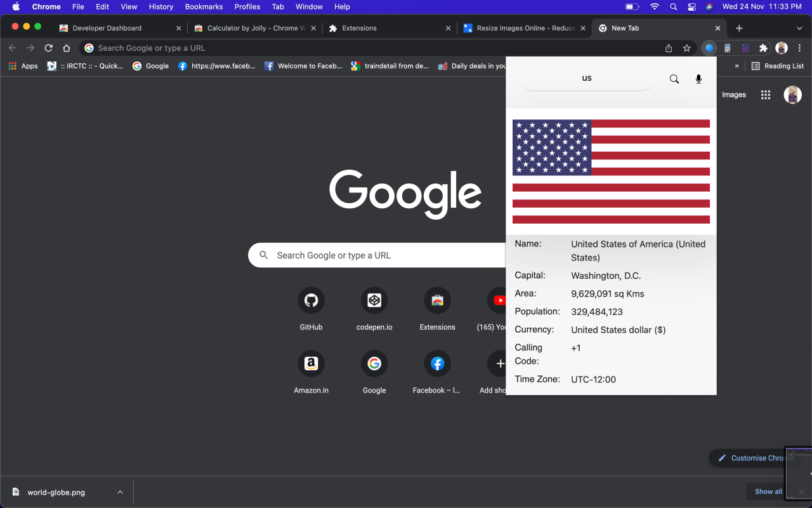Image resolution: width=812 pixels, height=508 pixels.
Task: Open the Chrome home page button
Action: point(67,48)
